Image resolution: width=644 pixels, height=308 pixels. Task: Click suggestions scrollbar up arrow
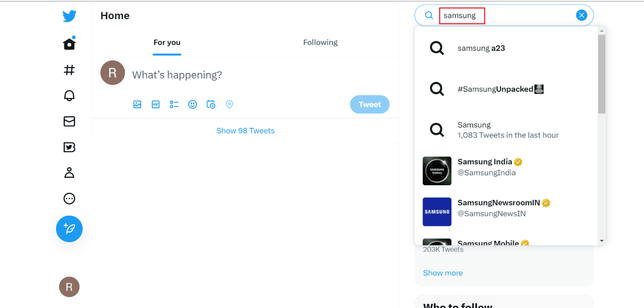602,31
